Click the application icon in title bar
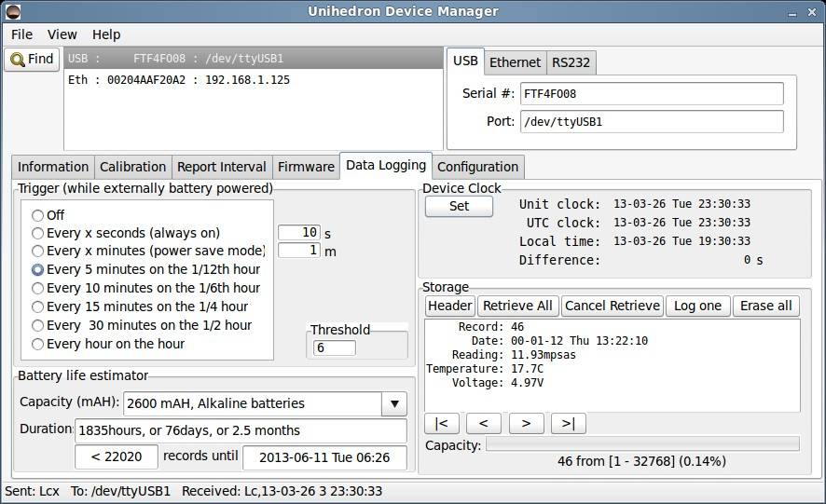Image resolution: width=826 pixels, height=504 pixels. 13,12
